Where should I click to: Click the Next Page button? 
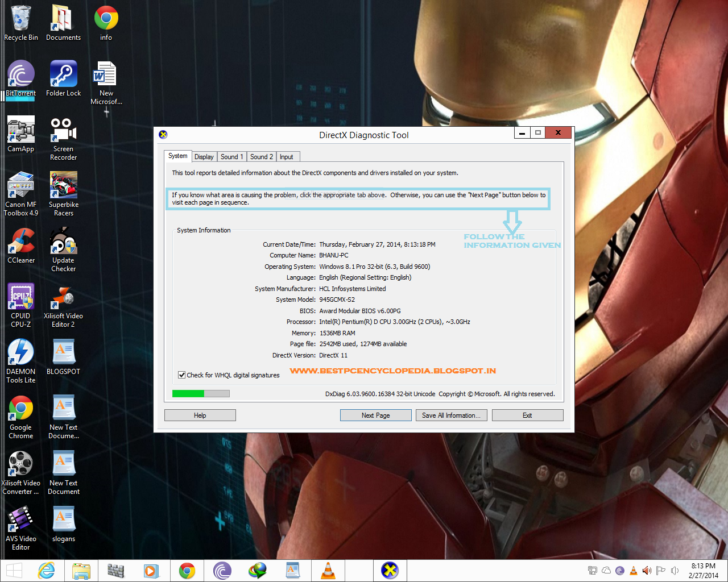coord(376,415)
